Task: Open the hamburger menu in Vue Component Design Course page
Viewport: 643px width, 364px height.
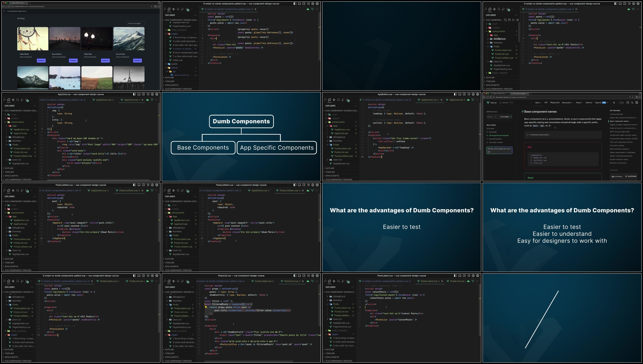Action: point(4,11)
